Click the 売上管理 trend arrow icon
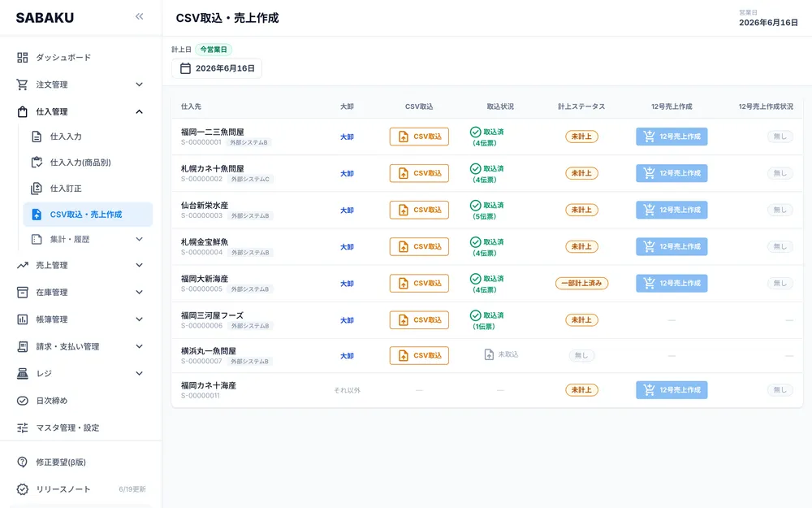 point(22,266)
